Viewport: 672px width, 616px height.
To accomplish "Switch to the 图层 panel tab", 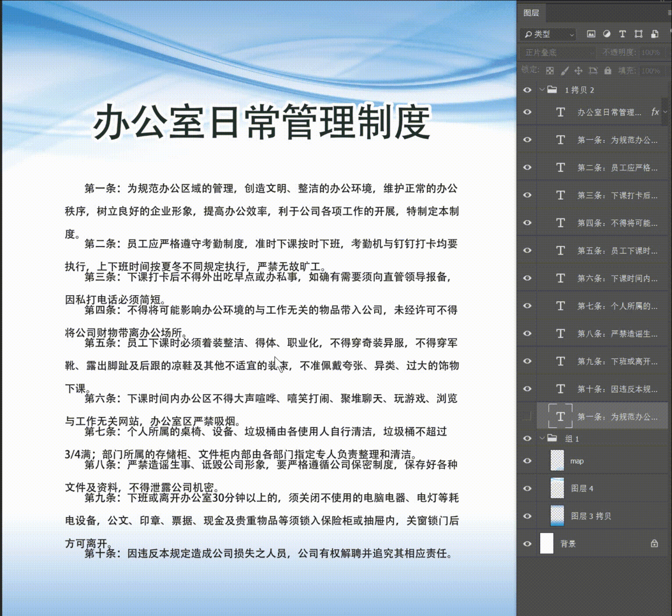I will coord(531,12).
